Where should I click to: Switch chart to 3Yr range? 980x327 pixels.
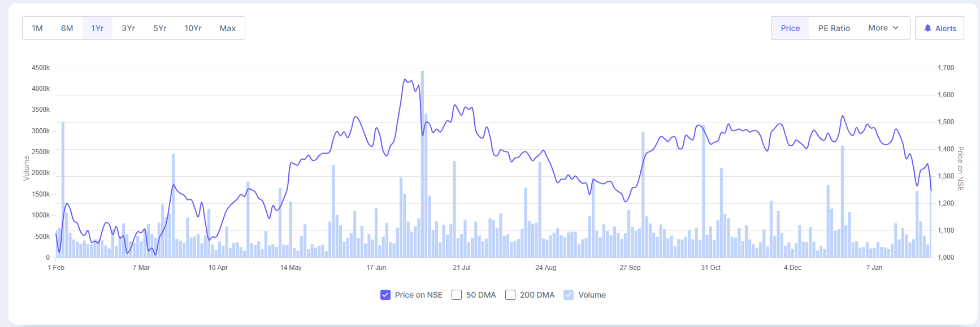tap(128, 28)
